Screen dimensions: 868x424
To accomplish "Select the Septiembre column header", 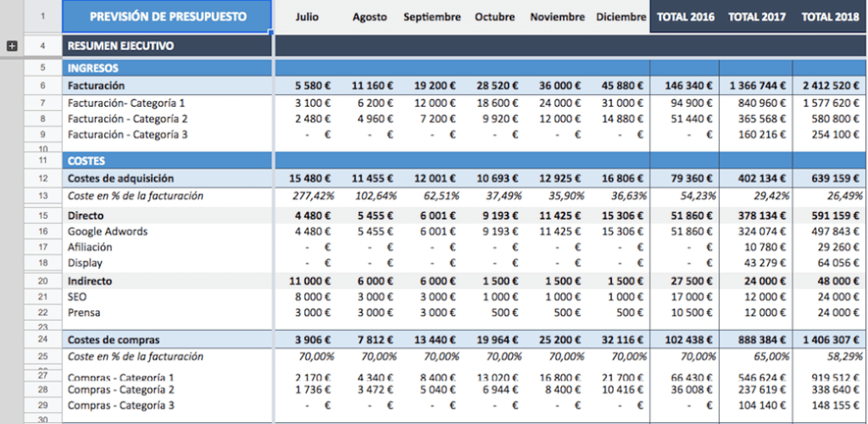I will point(431,17).
